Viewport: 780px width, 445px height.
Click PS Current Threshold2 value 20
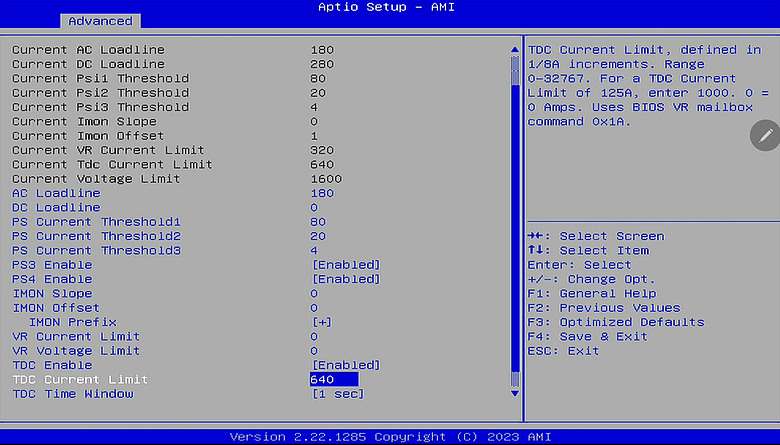[x=318, y=236]
